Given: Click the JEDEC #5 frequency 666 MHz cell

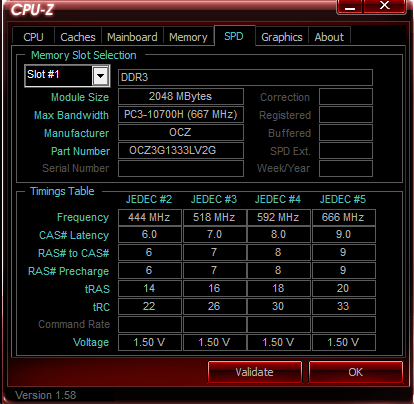Looking at the screenshot, I should (343, 217).
